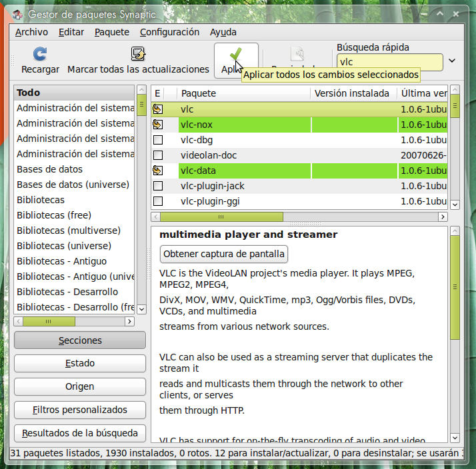
Task: Sort by the Última versión column header
Action: [423, 93]
